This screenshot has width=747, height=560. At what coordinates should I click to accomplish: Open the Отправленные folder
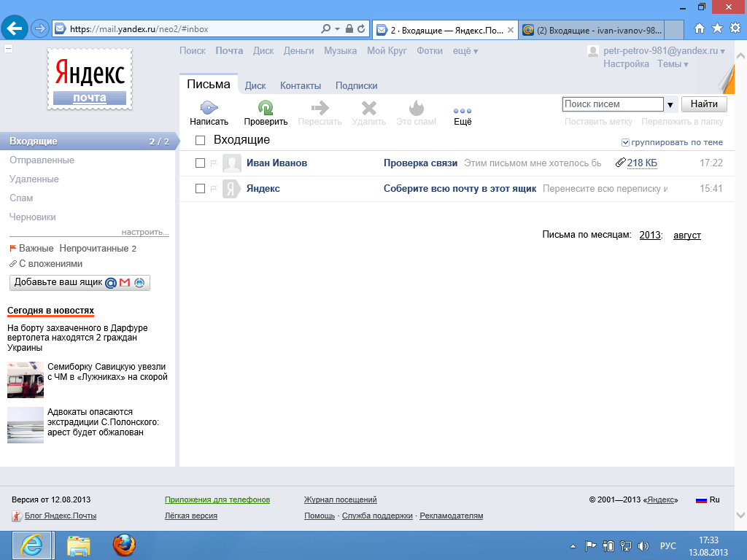coord(42,160)
